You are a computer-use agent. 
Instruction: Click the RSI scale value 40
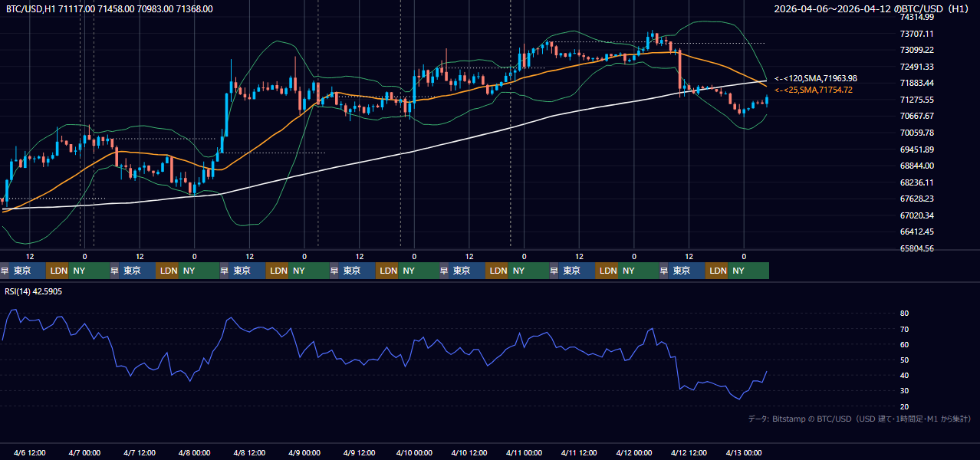pos(905,375)
